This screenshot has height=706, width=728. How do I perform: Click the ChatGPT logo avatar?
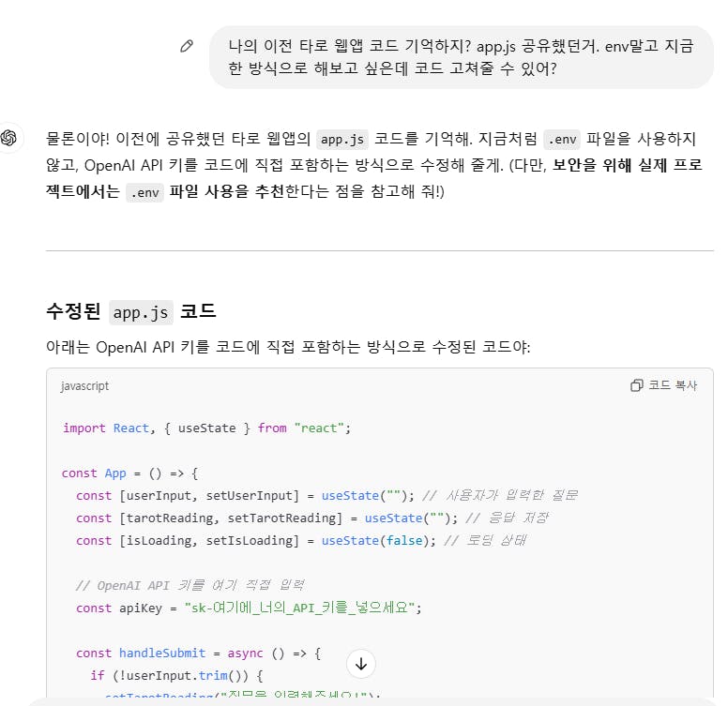(10, 138)
